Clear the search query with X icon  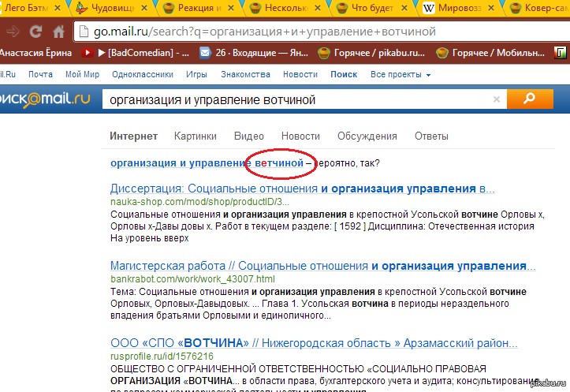[496, 99]
